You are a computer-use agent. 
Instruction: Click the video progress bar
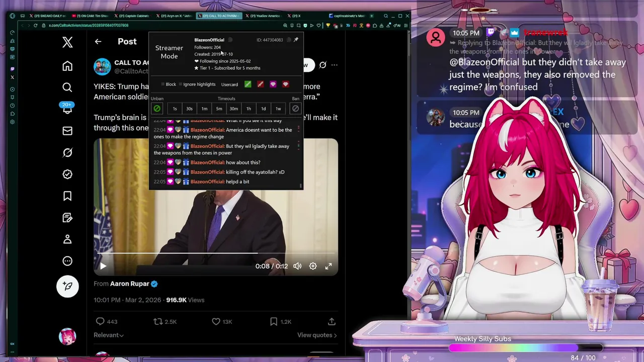click(216, 253)
